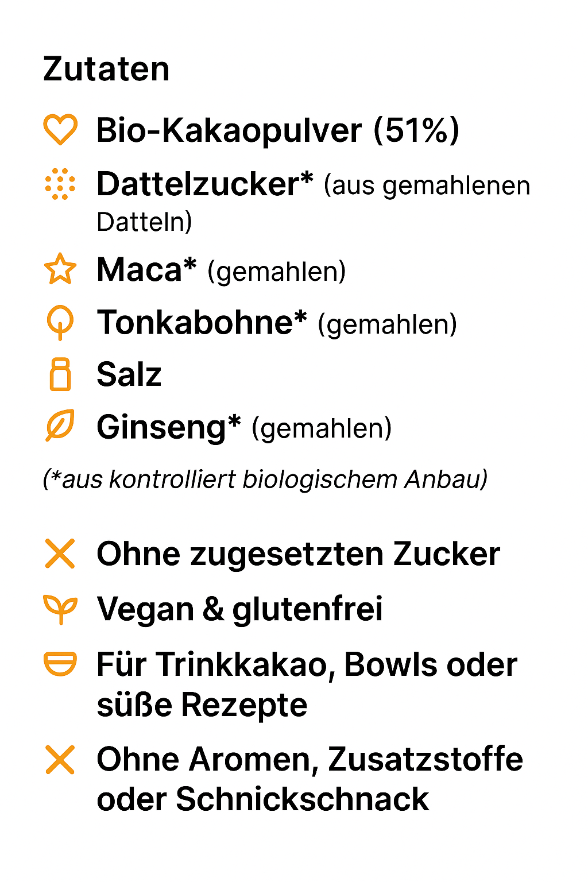
Task: Click the Ginseng ingredient label
Action: point(169,427)
